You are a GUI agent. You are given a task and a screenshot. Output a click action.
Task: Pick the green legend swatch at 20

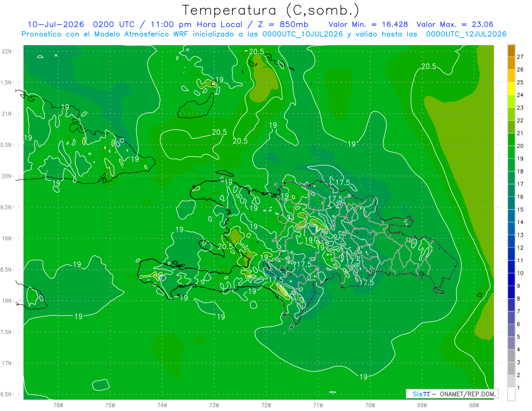point(511,140)
